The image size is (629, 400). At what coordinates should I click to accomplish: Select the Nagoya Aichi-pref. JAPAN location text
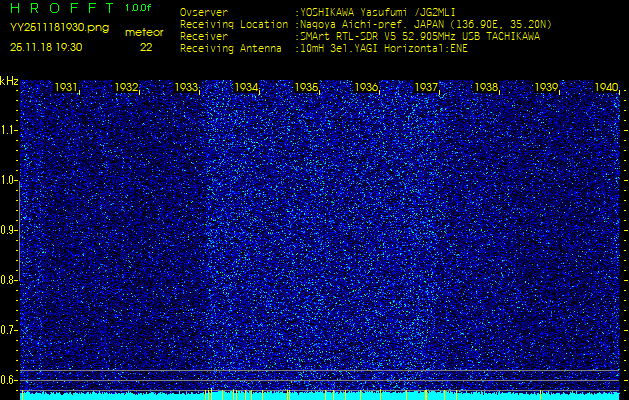(x=426, y=24)
